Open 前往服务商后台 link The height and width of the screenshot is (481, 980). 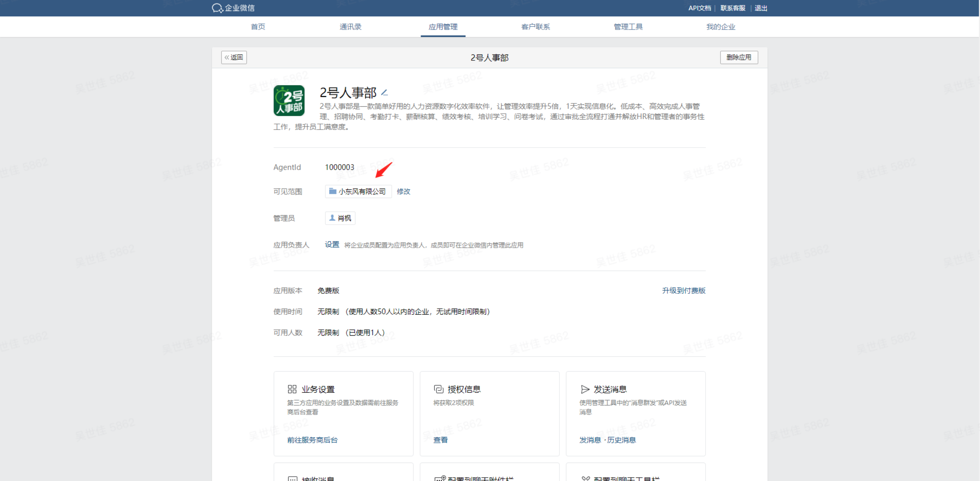[312, 440]
